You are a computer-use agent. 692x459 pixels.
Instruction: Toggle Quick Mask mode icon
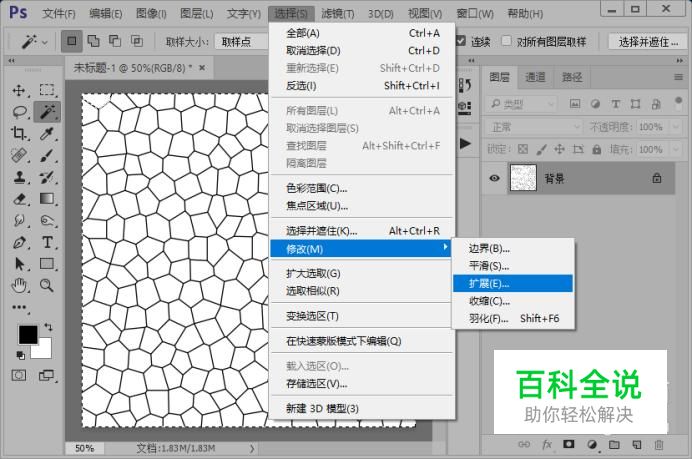point(19,376)
